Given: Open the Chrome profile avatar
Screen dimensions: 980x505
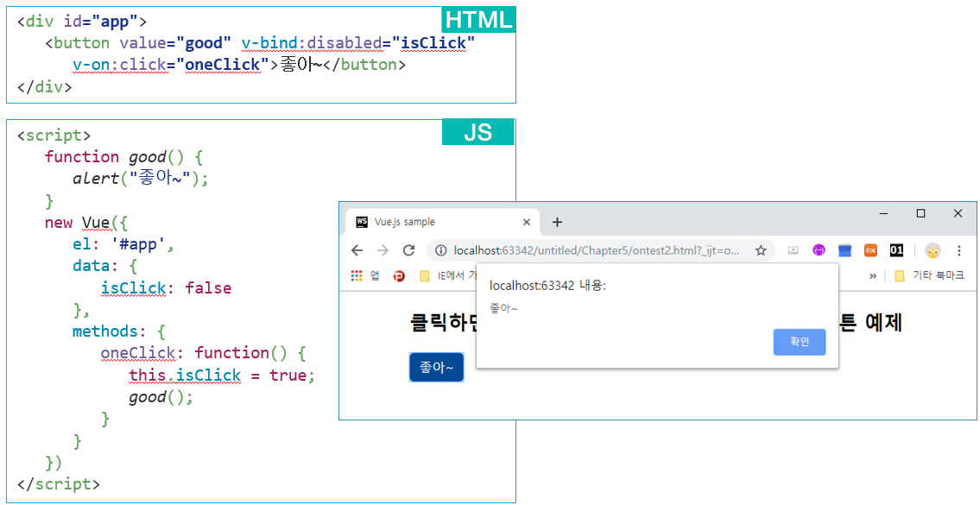Looking at the screenshot, I should point(933,250).
